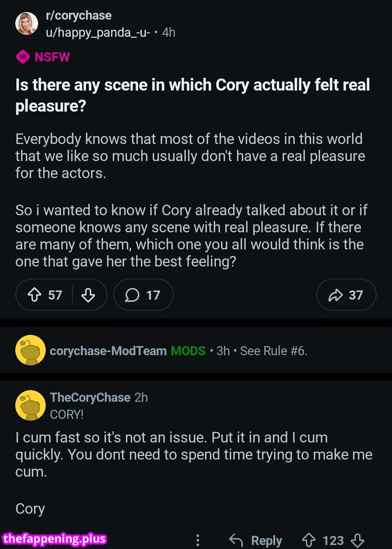Open TheCoryChase's user profile
392x549 pixels.
pos(90,398)
